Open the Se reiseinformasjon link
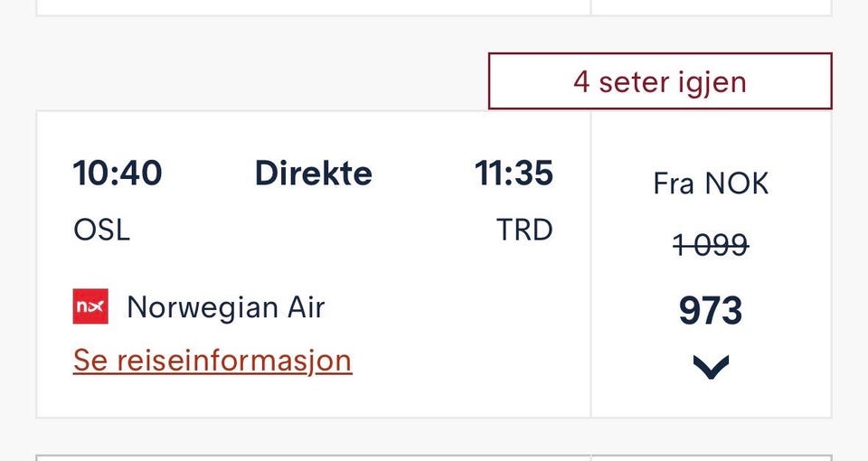 (x=212, y=361)
